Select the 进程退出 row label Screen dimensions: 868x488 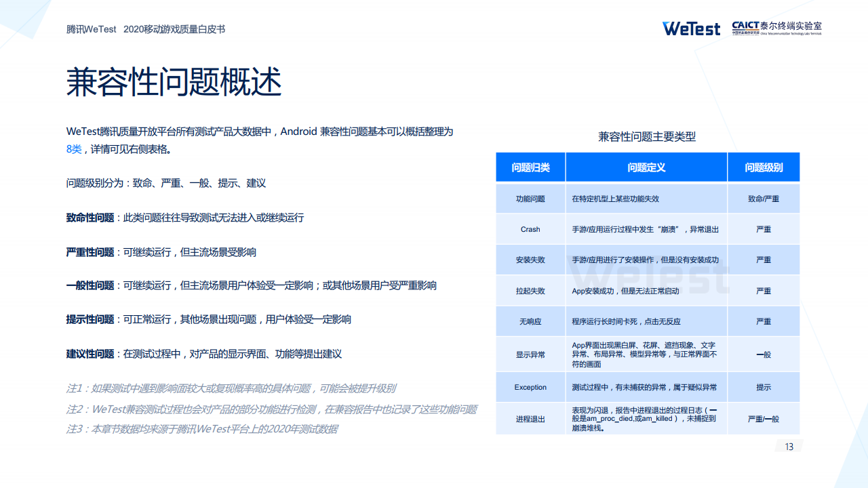530,419
